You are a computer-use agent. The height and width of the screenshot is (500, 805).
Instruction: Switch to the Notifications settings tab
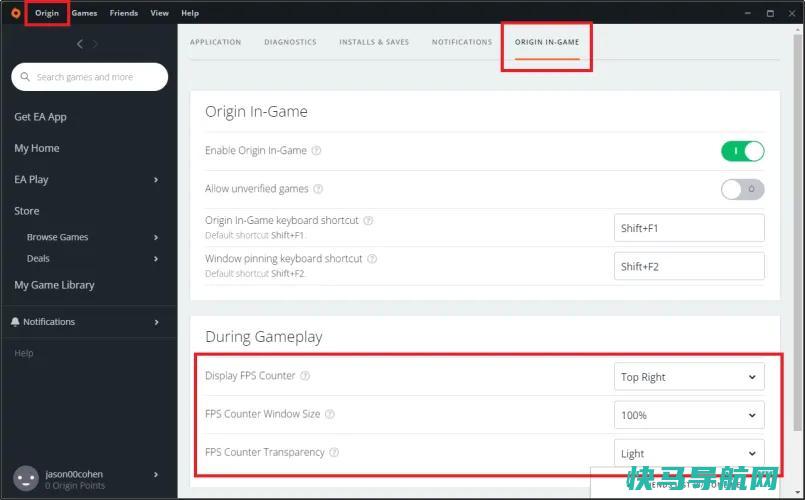pos(462,42)
